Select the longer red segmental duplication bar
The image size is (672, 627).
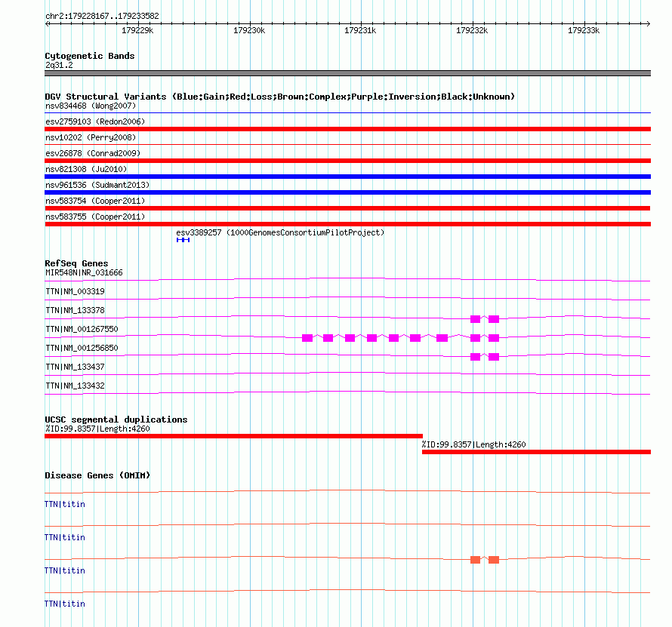pos(233,436)
